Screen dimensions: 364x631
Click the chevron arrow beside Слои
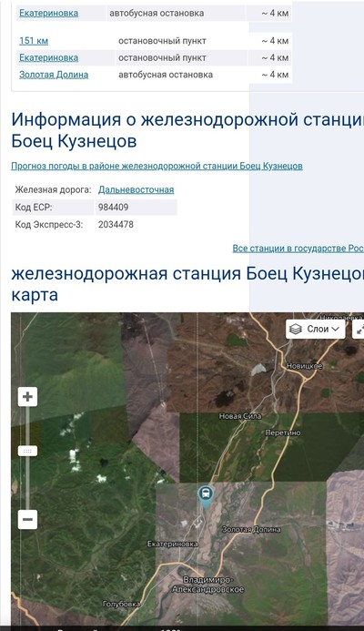(x=335, y=330)
